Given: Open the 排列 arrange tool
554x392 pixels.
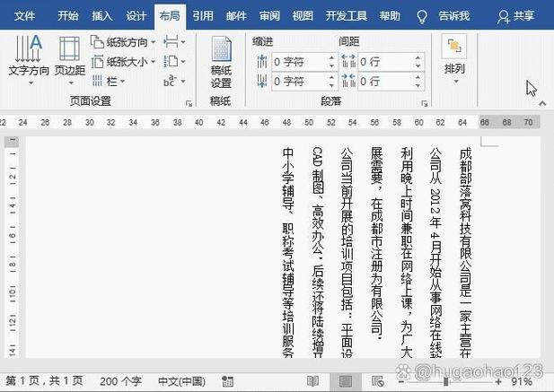Looking at the screenshot, I should coord(454,58).
